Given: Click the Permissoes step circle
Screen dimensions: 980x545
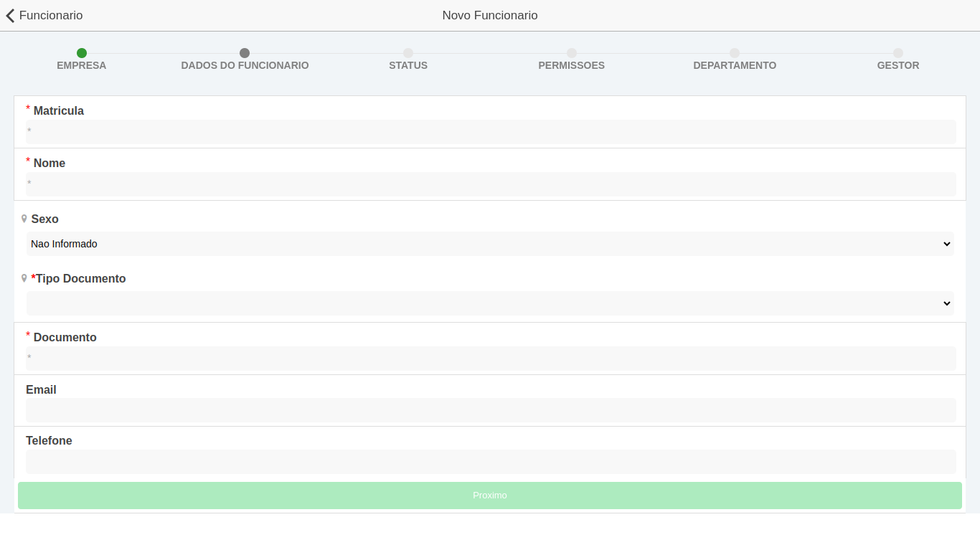Looking at the screenshot, I should pos(572,53).
